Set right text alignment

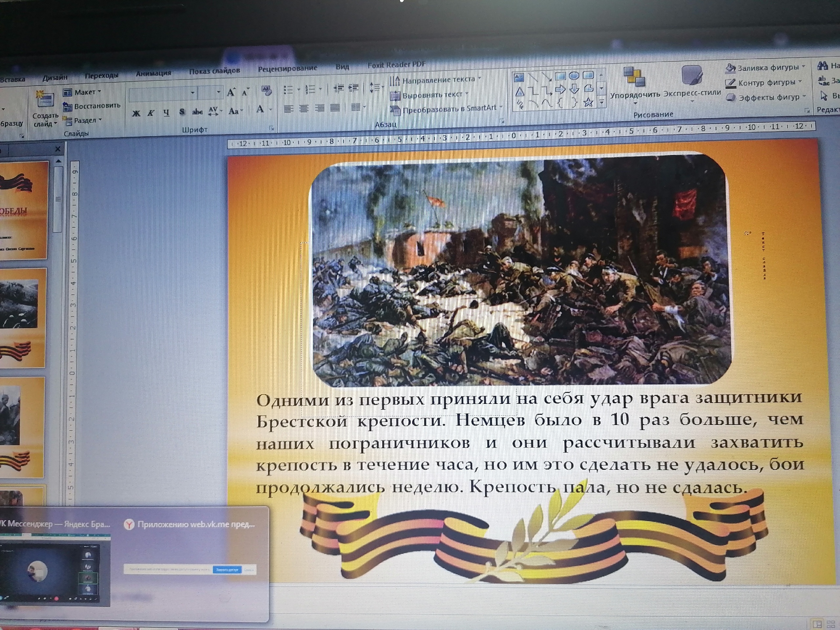pyautogui.click(x=320, y=109)
